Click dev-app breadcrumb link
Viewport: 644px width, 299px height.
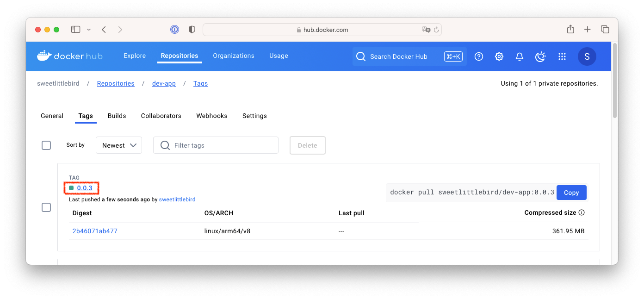pos(164,83)
